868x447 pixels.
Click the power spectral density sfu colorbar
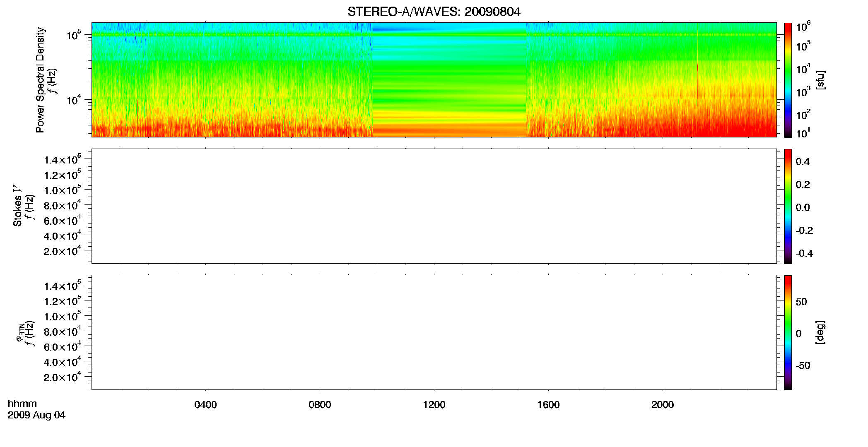pyautogui.click(x=788, y=79)
